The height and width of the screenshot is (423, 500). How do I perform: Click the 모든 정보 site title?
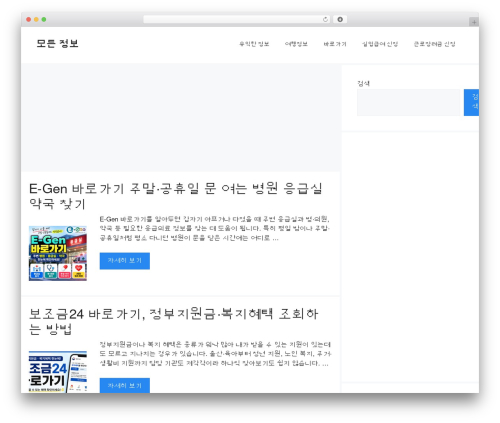[x=57, y=44]
